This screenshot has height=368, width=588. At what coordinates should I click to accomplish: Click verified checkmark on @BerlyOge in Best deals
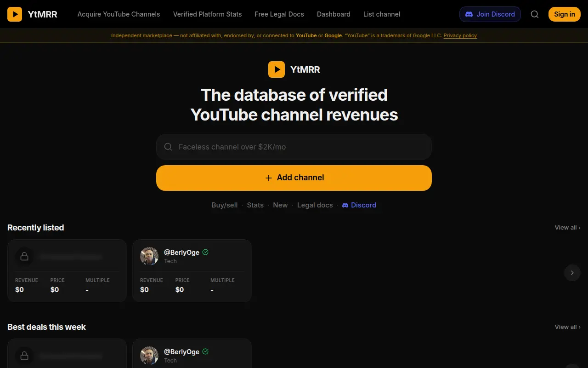[x=205, y=351]
